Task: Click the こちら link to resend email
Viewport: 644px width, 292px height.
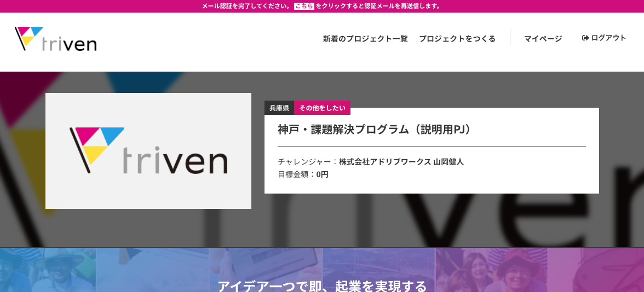Action: pyautogui.click(x=304, y=6)
